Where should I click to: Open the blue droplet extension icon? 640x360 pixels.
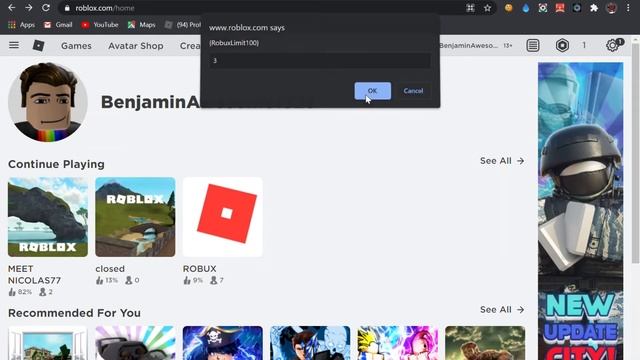click(x=526, y=8)
